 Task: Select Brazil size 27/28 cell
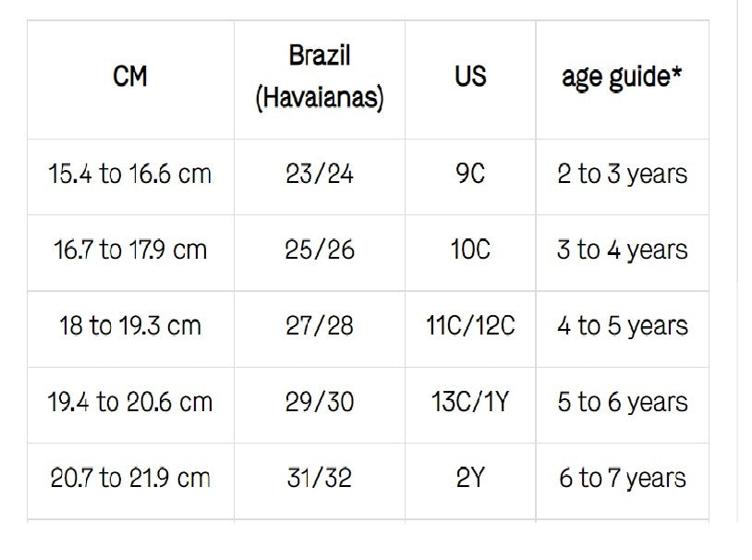[320, 326]
